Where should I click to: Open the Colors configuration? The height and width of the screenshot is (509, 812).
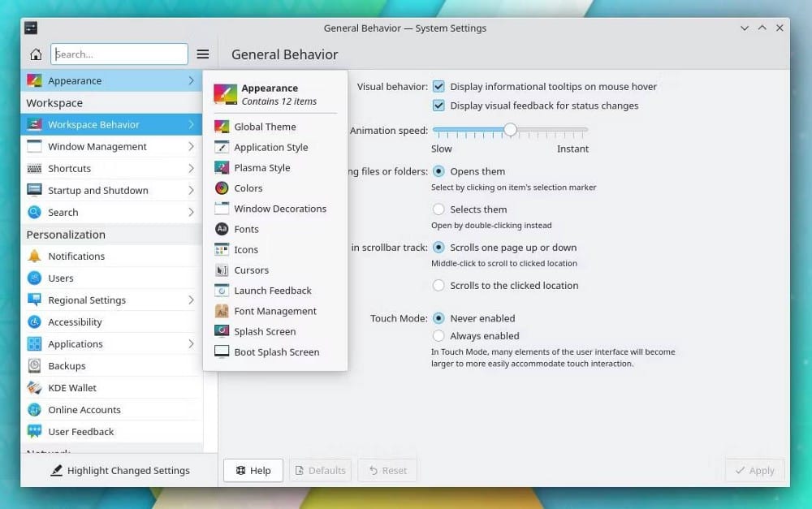[247, 188]
